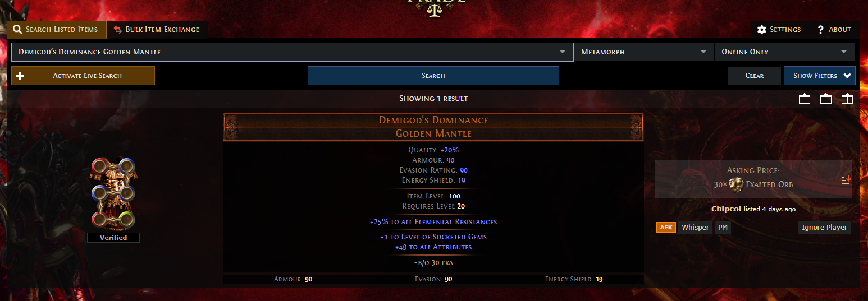The height and width of the screenshot is (301, 868).
Task: Click the plus icon on Activate Live Search
Action: [x=20, y=76]
